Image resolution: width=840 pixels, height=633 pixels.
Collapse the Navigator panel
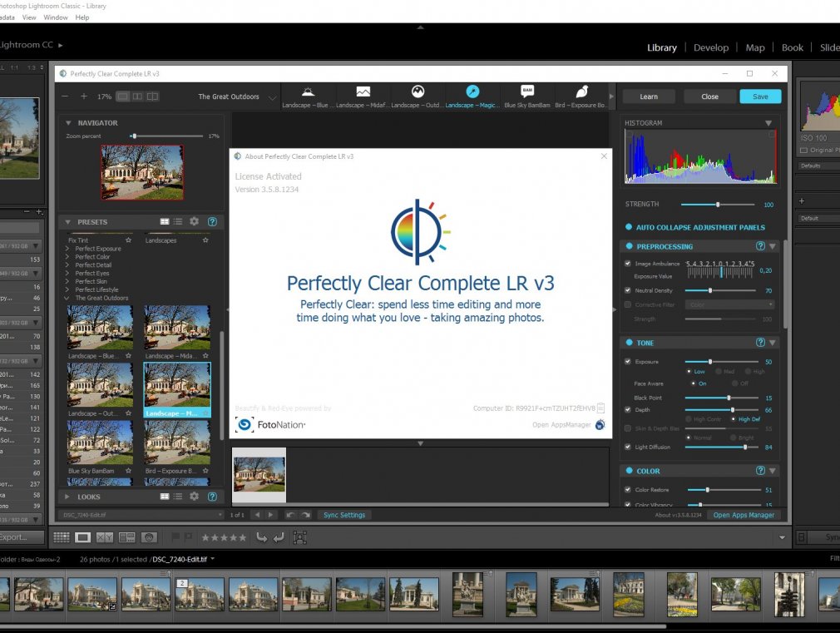point(68,123)
